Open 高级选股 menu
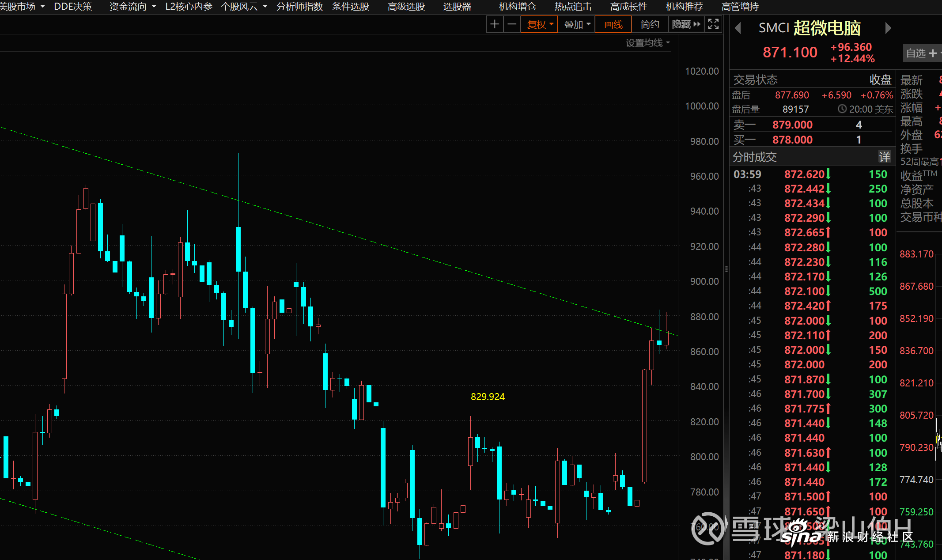Image resolution: width=942 pixels, height=560 pixels. pos(406,7)
